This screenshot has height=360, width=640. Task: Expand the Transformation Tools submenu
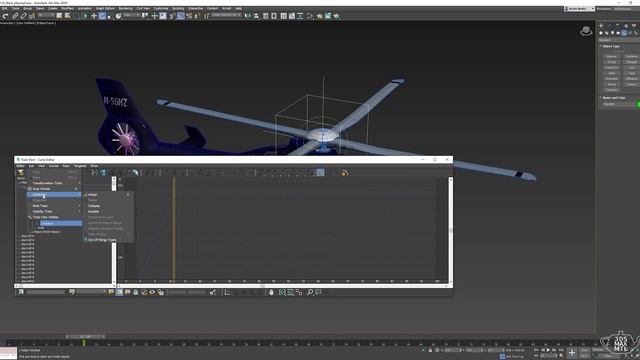pos(55,183)
